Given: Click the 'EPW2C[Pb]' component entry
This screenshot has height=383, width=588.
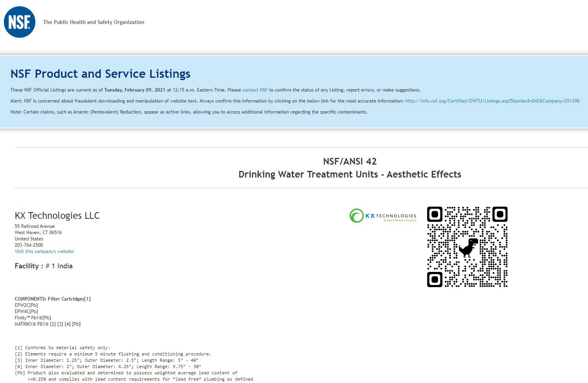Looking at the screenshot, I should [x=26, y=305].
